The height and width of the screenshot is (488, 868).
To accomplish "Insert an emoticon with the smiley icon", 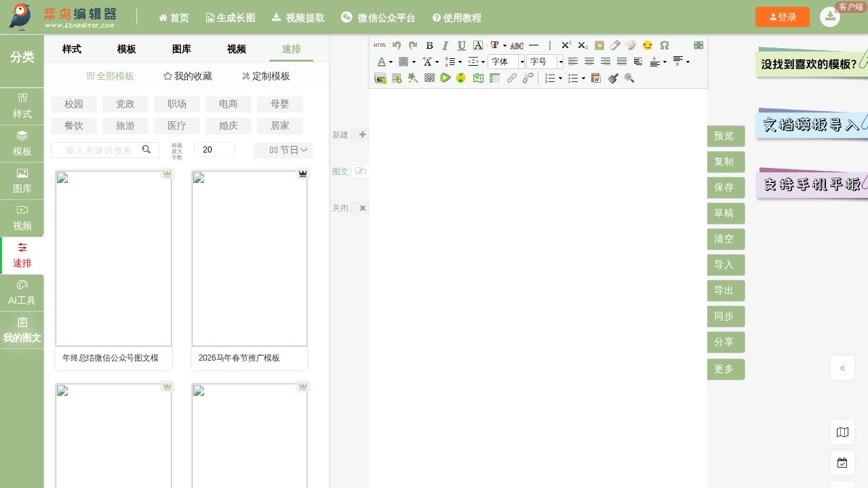I will point(648,45).
